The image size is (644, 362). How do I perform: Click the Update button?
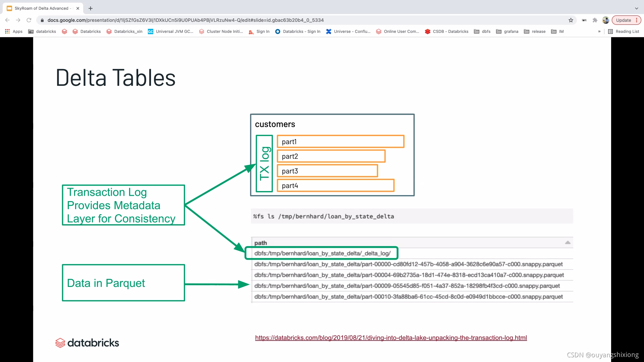point(623,20)
